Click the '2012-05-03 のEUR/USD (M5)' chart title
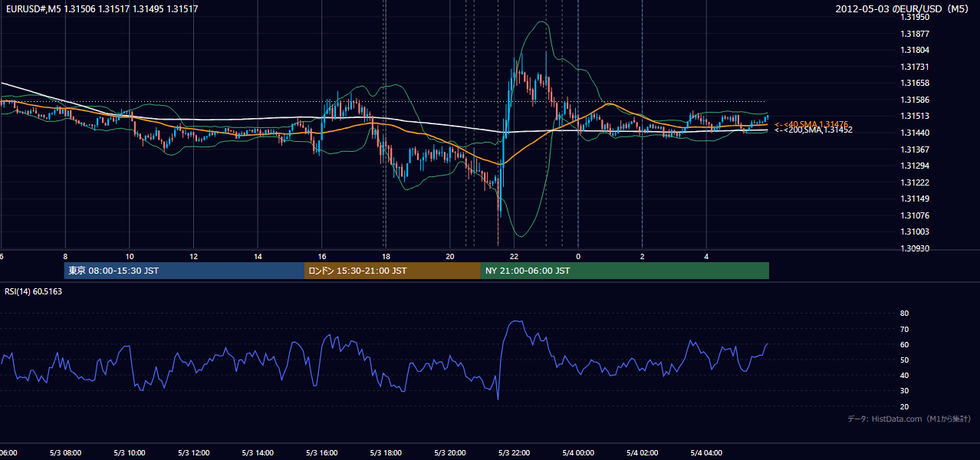 pyautogui.click(x=903, y=8)
